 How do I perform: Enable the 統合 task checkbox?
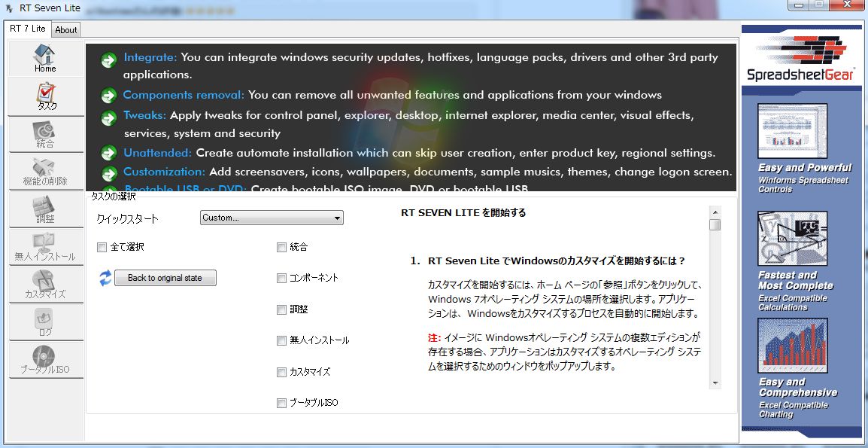click(x=281, y=247)
